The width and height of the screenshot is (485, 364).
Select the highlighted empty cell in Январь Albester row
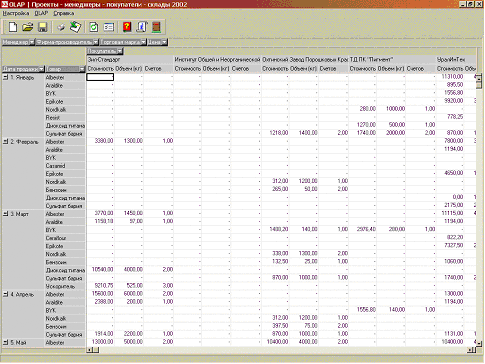[100, 77]
